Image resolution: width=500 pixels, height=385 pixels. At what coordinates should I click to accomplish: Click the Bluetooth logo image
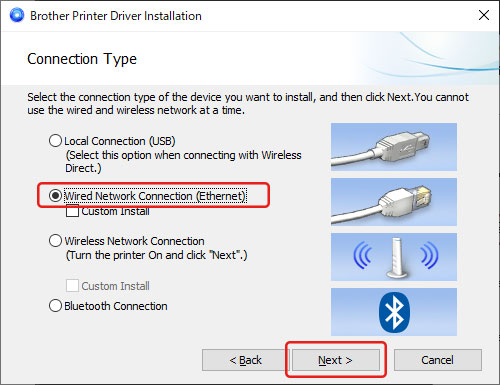click(x=394, y=312)
